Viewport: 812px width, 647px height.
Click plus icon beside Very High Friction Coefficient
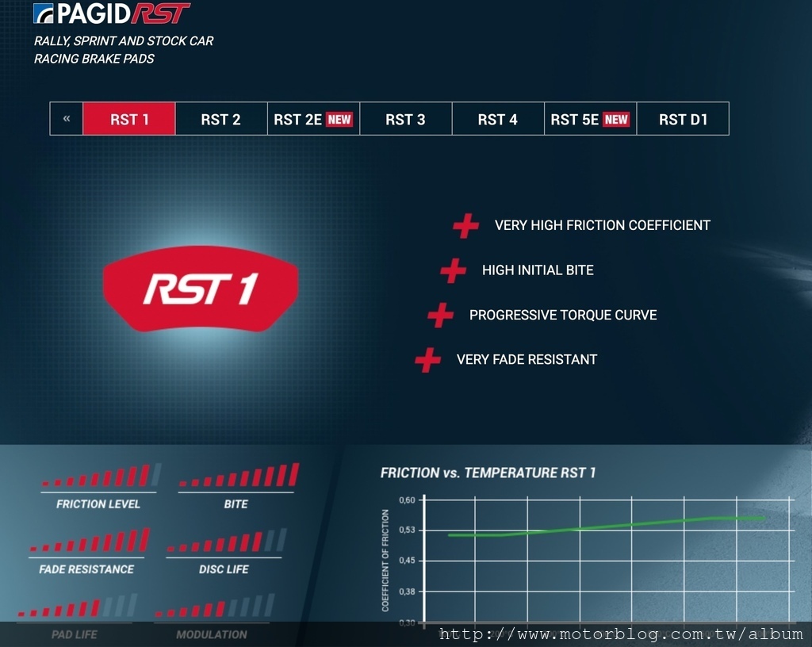[x=465, y=226]
